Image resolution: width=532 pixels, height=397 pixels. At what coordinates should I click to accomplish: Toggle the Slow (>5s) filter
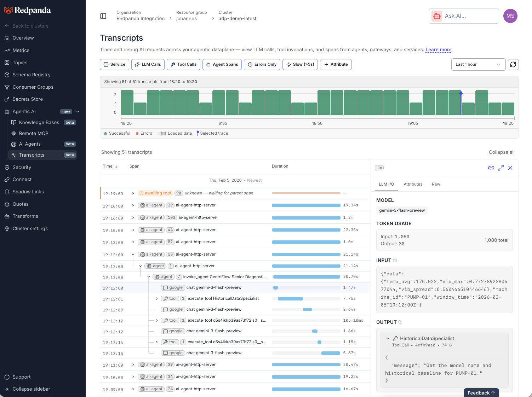click(x=300, y=64)
